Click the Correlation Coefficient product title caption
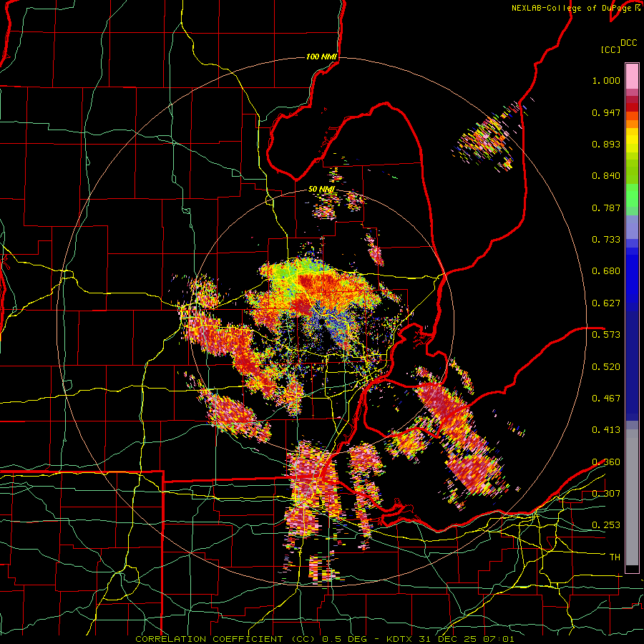Viewport: 644px width, 644px height. coord(324,639)
